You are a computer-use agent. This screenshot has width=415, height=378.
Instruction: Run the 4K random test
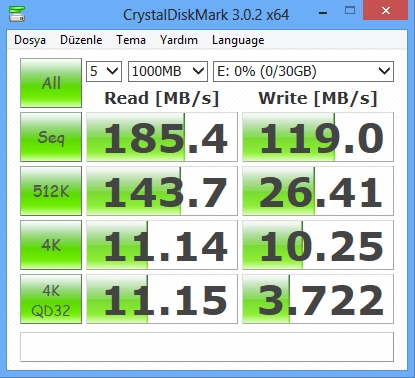(x=51, y=245)
